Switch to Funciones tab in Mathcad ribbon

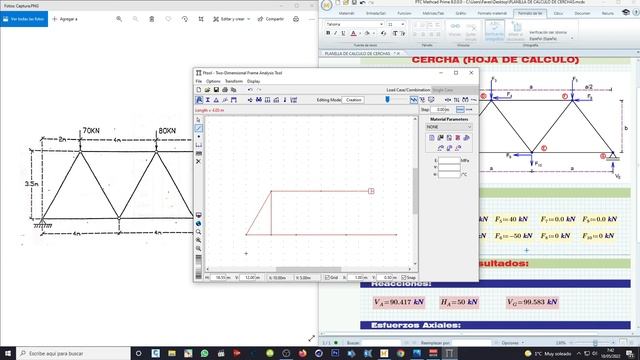click(404, 13)
